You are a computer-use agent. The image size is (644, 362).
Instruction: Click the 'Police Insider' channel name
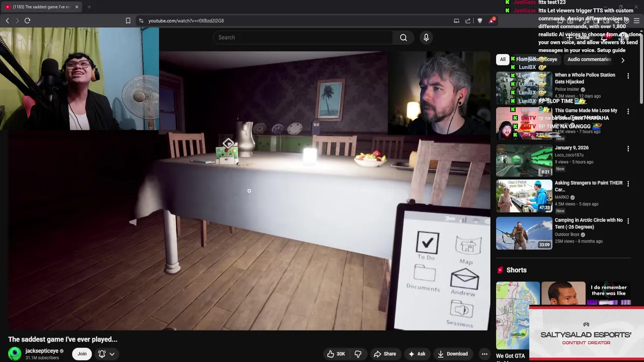point(567,89)
